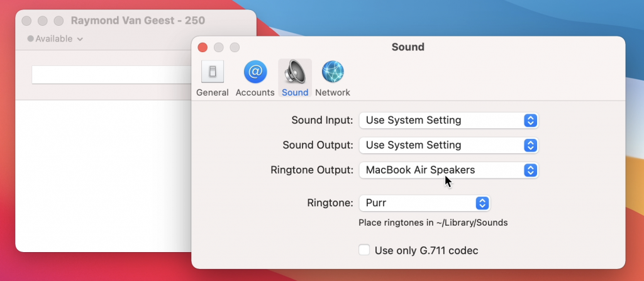Minimize the Sound preferences window

point(219,47)
